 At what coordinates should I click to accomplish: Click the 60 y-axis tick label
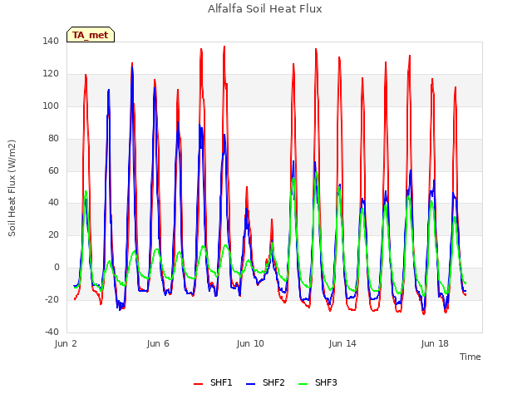point(53,170)
